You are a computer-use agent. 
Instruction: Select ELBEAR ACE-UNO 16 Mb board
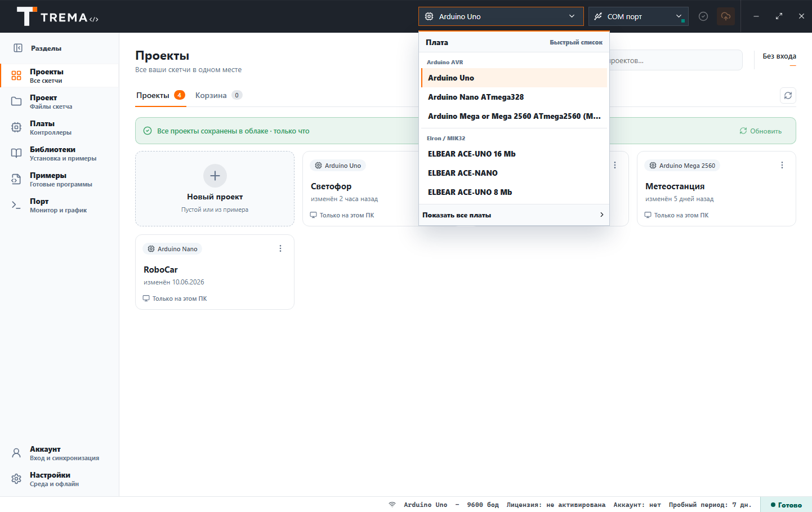pos(514,154)
